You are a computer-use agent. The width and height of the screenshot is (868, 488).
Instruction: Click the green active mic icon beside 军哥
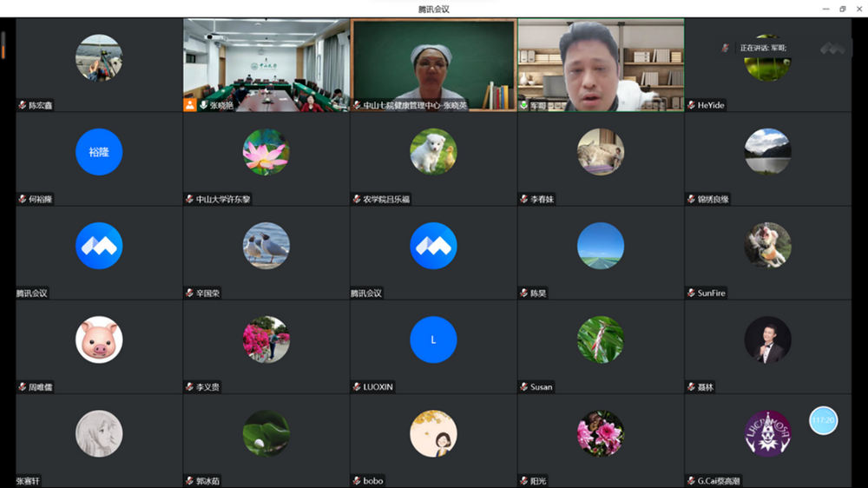(523, 105)
